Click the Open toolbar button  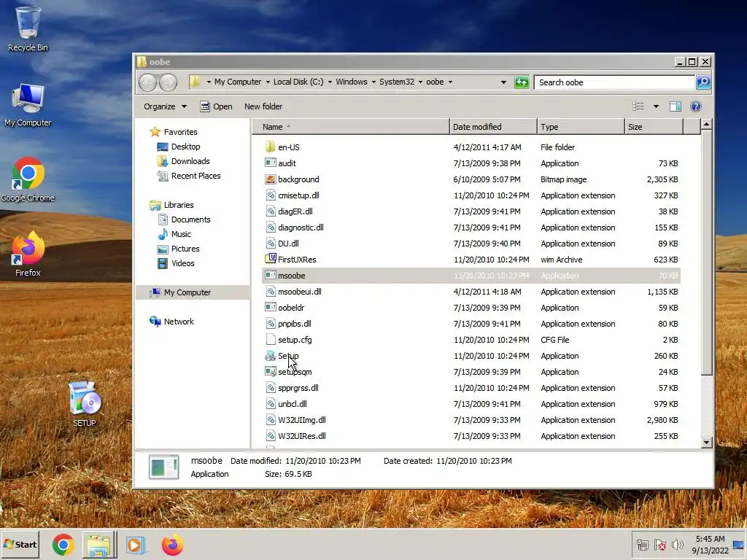(x=216, y=106)
